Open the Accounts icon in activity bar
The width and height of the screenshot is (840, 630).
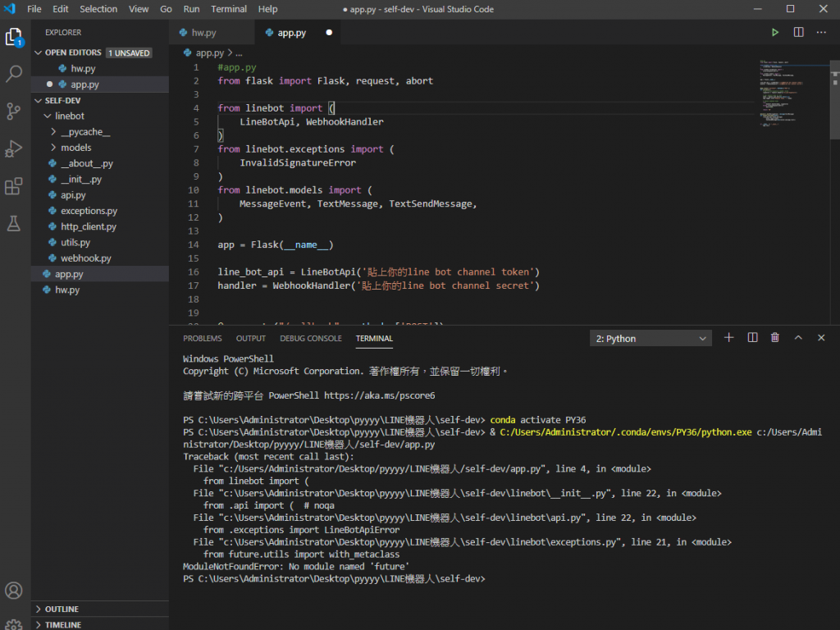click(14, 590)
